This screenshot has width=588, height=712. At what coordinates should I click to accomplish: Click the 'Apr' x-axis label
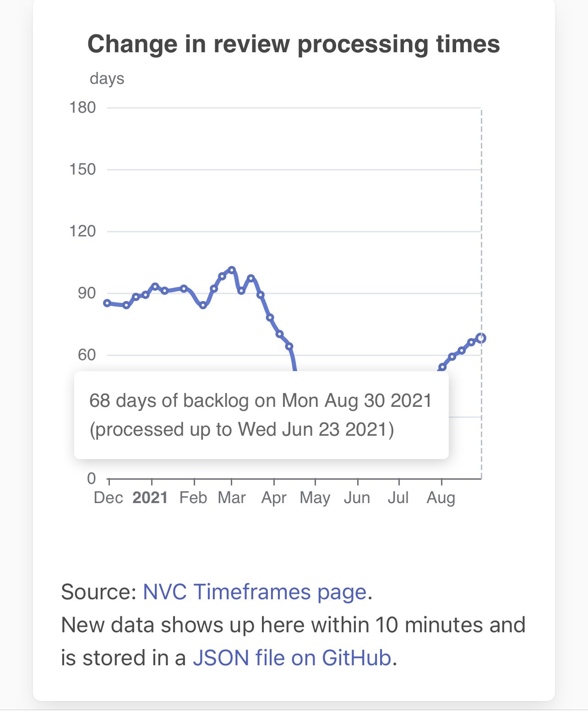click(x=274, y=498)
